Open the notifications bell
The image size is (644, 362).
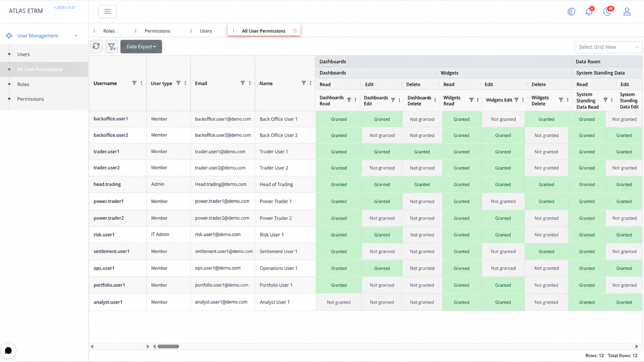(589, 12)
